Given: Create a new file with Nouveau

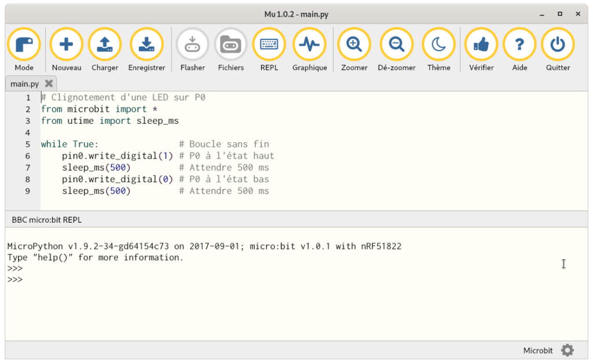Looking at the screenshot, I should click(66, 44).
